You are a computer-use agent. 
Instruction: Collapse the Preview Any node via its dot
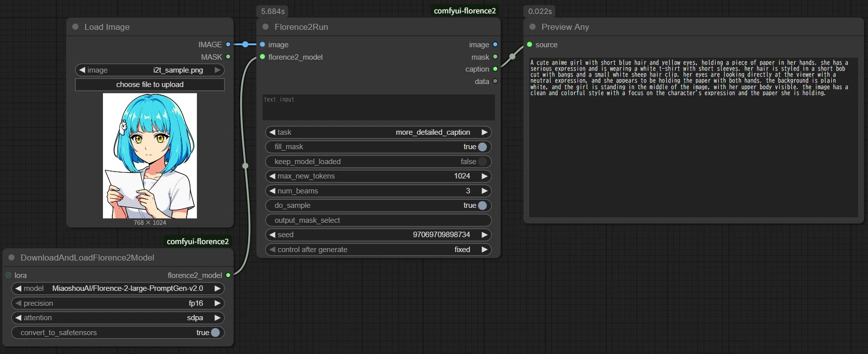[x=533, y=27]
